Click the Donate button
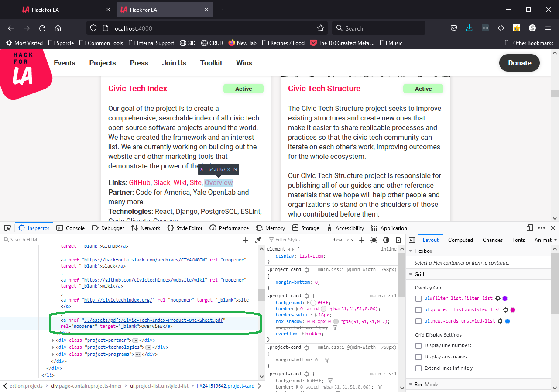 point(519,63)
